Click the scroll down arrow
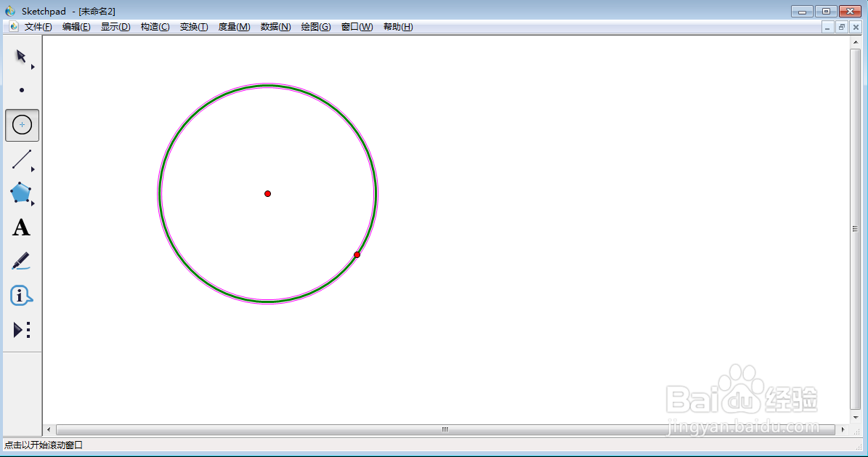Image resolution: width=868 pixels, height=457 pixels. click(x=856, y=416)
